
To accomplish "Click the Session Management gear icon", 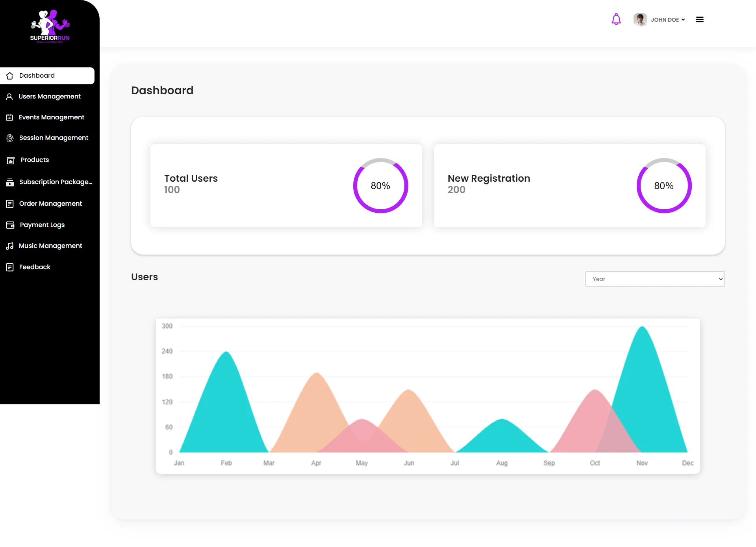I will pos(9,138).
